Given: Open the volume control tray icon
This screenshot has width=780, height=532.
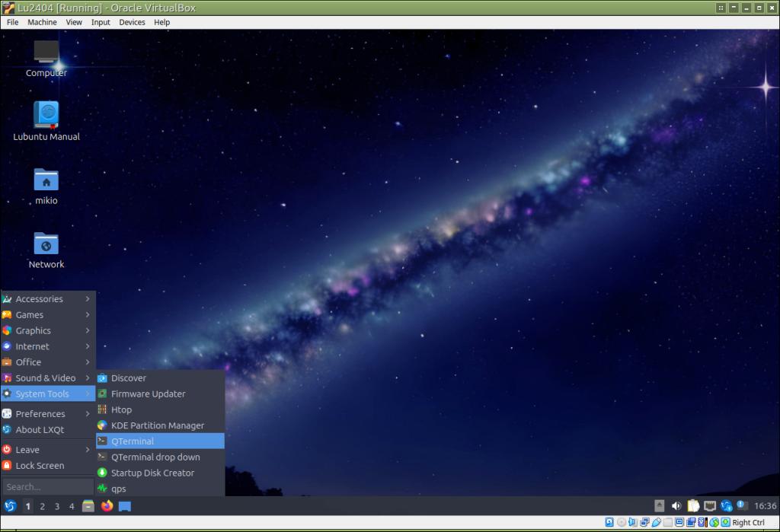Looking at the screenshot, I should coord(676,506).
